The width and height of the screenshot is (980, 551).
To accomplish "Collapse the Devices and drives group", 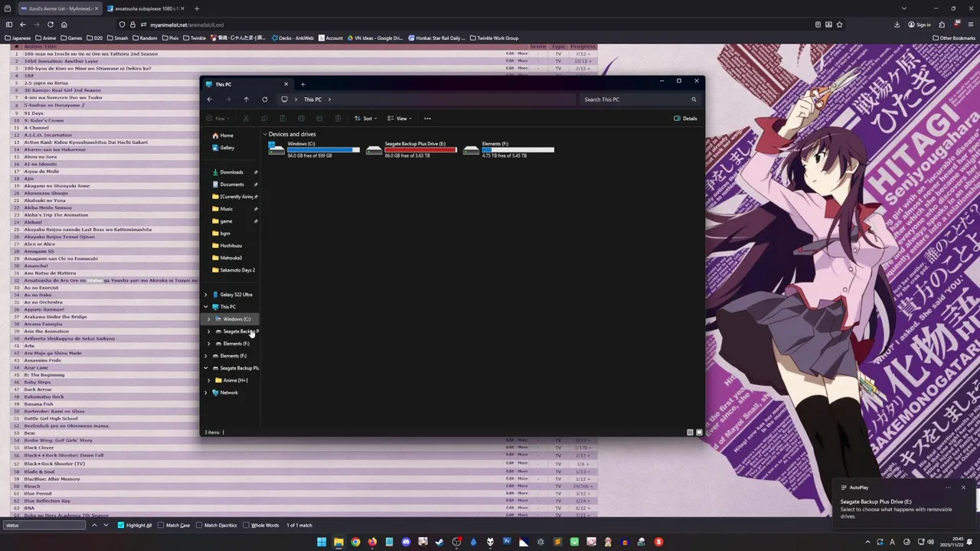I will pyautogui.click(x=265, y=135).
